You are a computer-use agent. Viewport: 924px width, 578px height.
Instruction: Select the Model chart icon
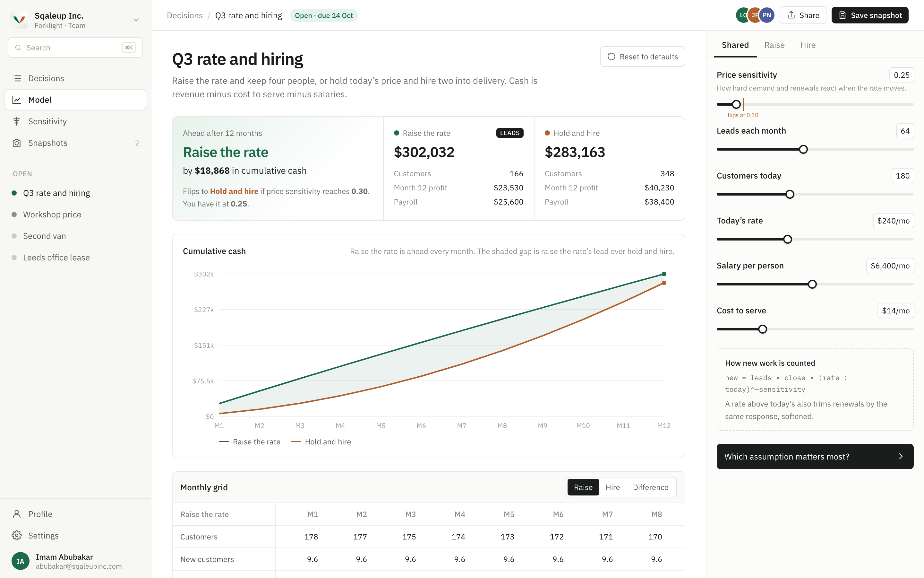coord(16,100)
